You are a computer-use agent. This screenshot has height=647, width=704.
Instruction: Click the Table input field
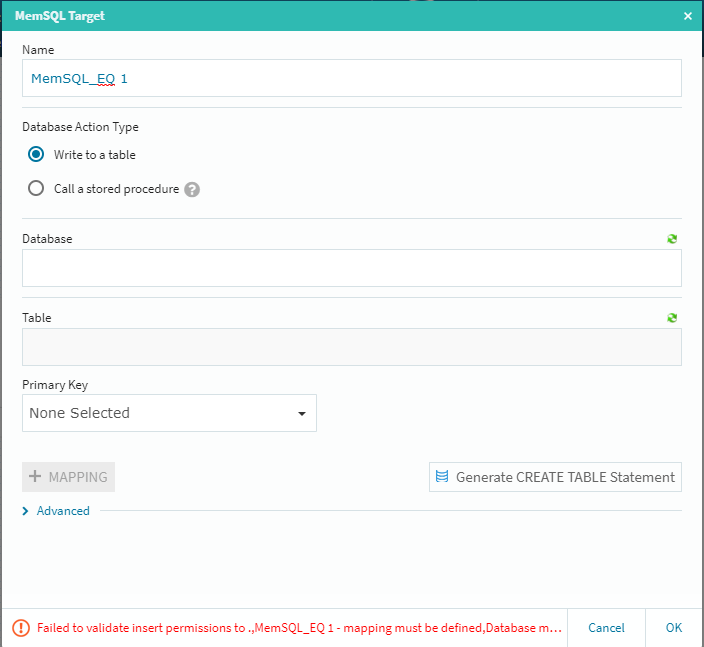[352, 347]
